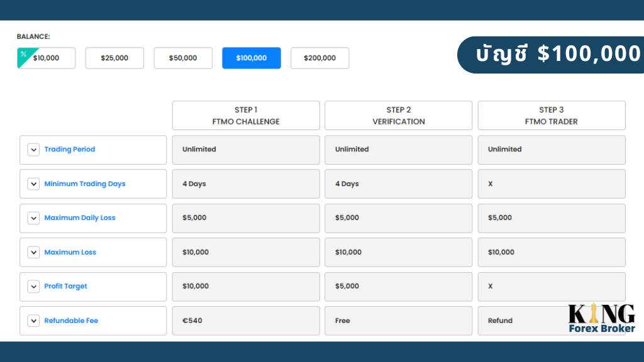The width and height of the screenshot is (644, 362).
Task: Click Step 2 Minimum Trading Days 4 Days
Action: pyautogui.click(x=347, y=184)
